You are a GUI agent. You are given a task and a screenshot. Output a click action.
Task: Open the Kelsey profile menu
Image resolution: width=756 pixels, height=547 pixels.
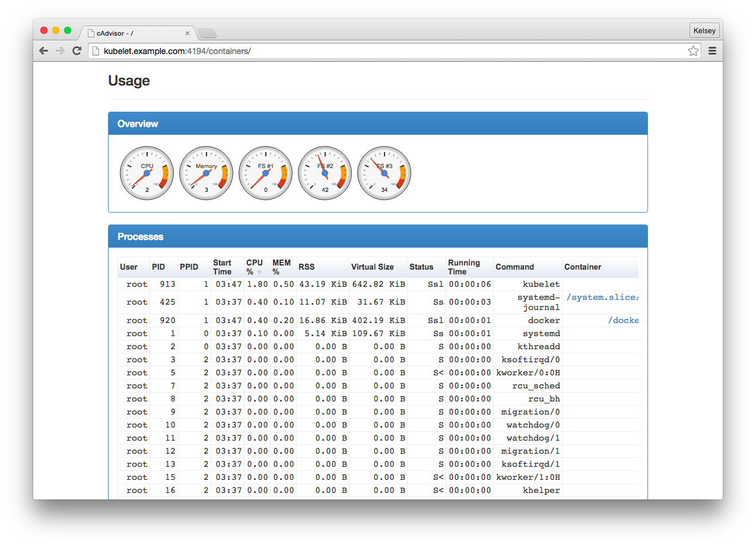[704, 30]
